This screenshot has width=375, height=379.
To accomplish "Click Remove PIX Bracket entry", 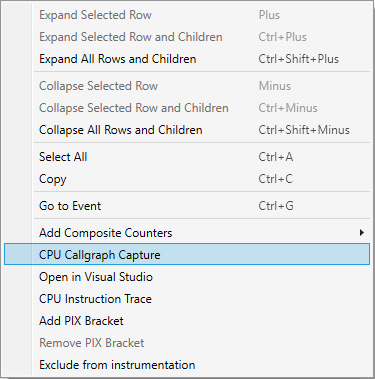I will click(x=187, y=343).
